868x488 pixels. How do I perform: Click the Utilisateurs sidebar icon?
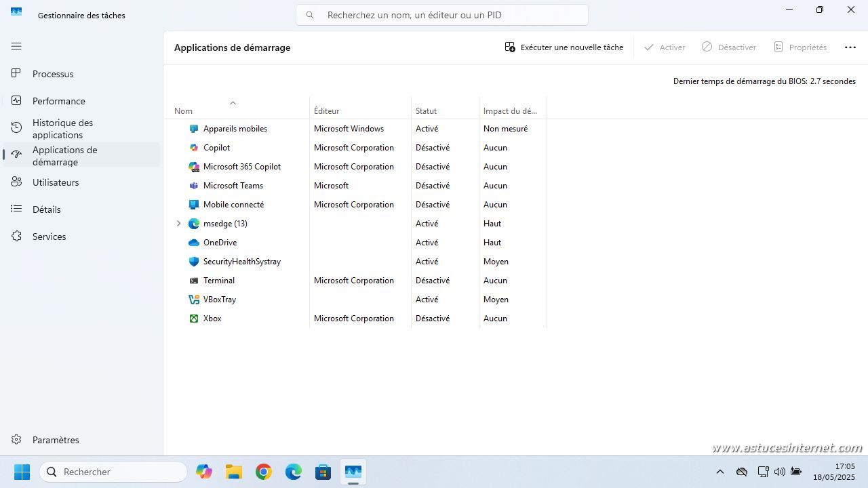tap(16, 182)
